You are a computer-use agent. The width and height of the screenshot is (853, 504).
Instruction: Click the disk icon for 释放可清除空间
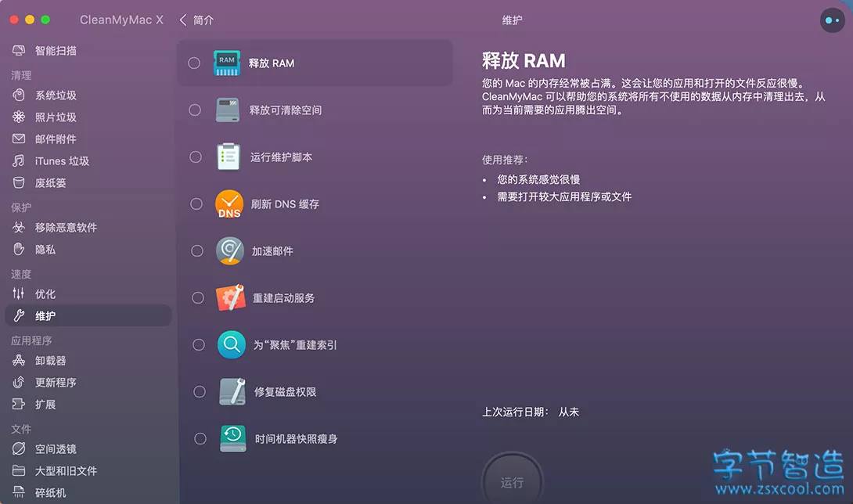point(228,110)
